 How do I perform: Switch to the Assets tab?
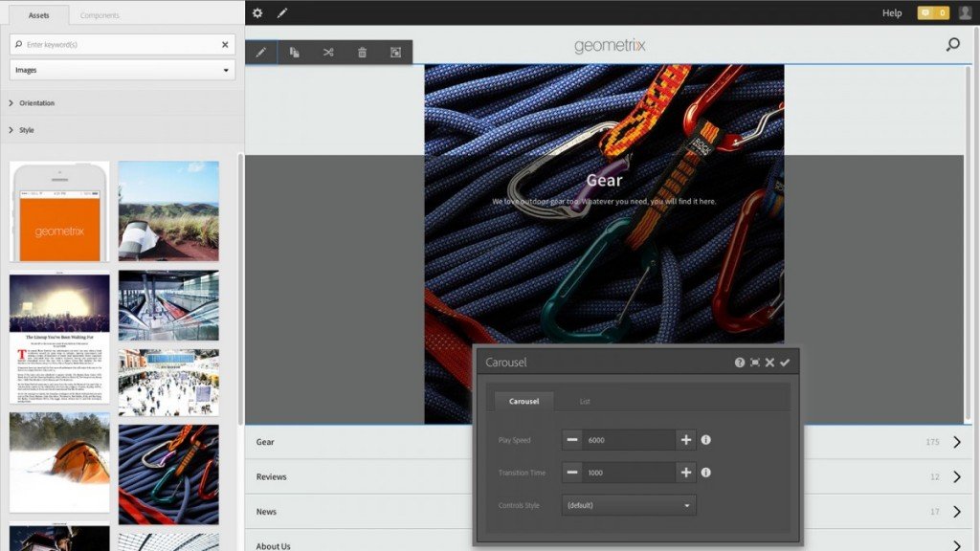38,15
